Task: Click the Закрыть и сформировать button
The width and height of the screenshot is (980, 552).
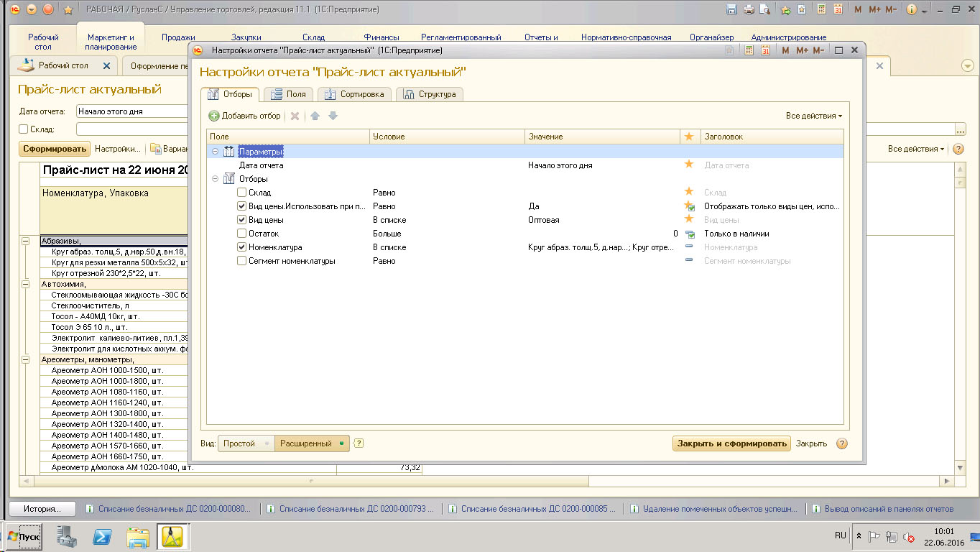Action: 731,443
